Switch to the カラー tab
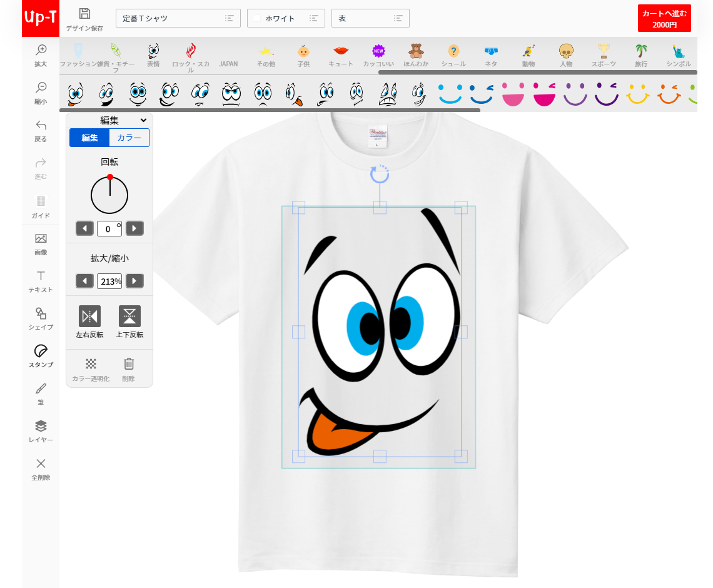The image size is (713, 588). [129, 138]
